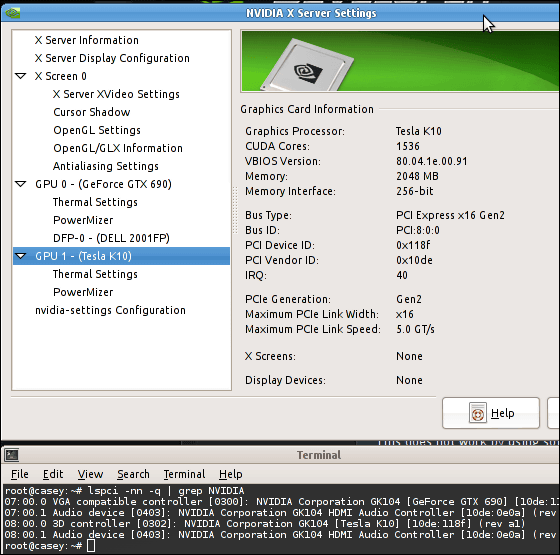
Task: Click the Graphics Card Information heading
Action: 307,109
